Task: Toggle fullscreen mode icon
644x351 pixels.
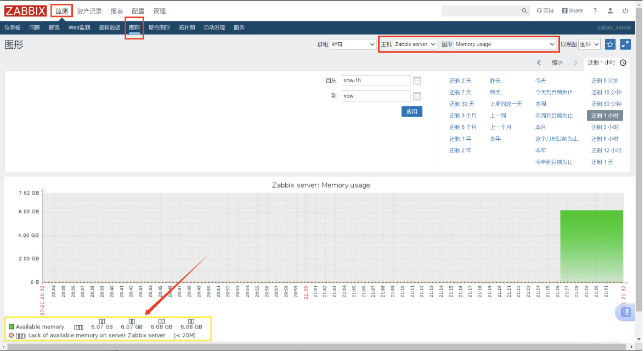Action: [625, 44]
